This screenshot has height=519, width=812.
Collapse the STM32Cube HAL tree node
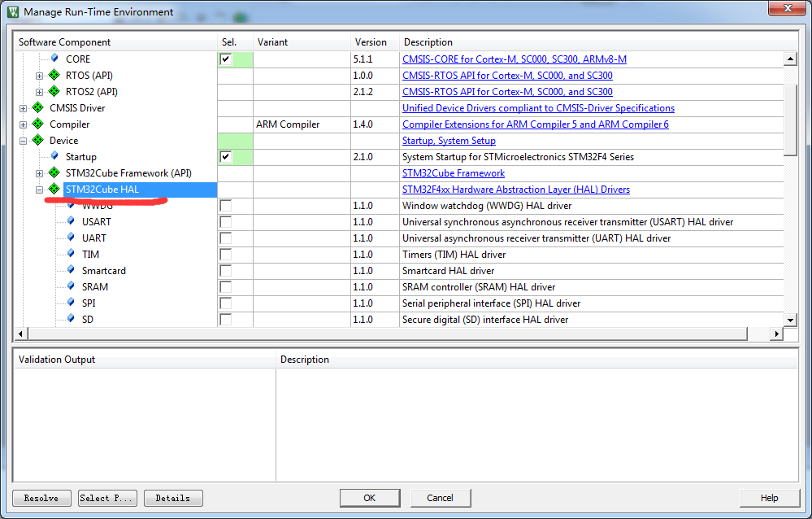click(x=39, y=190)
